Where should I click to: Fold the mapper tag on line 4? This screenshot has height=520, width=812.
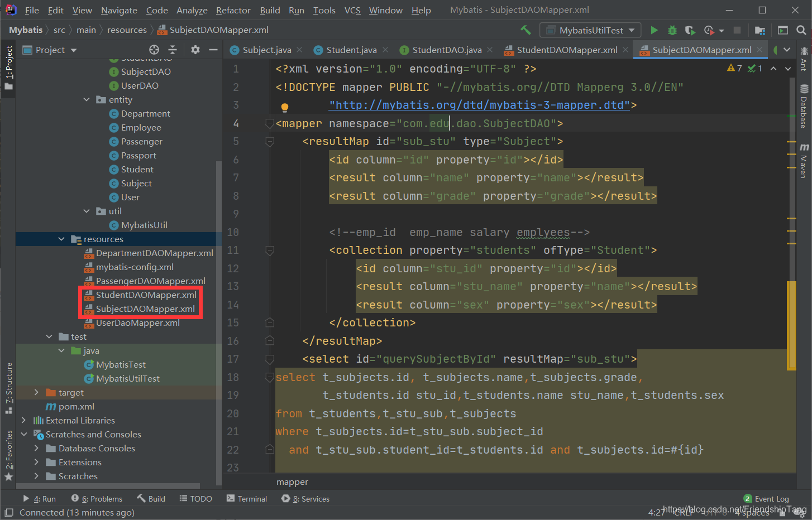(x=270, y=123)
